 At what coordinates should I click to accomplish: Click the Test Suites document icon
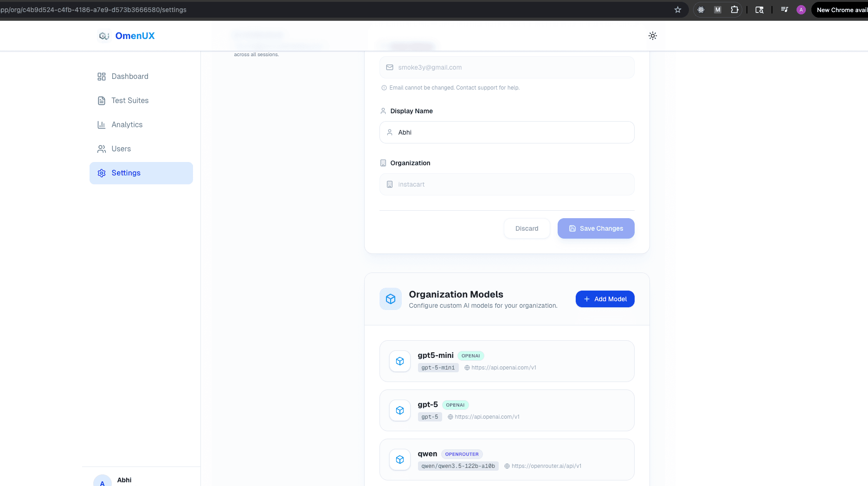point(102,100)
